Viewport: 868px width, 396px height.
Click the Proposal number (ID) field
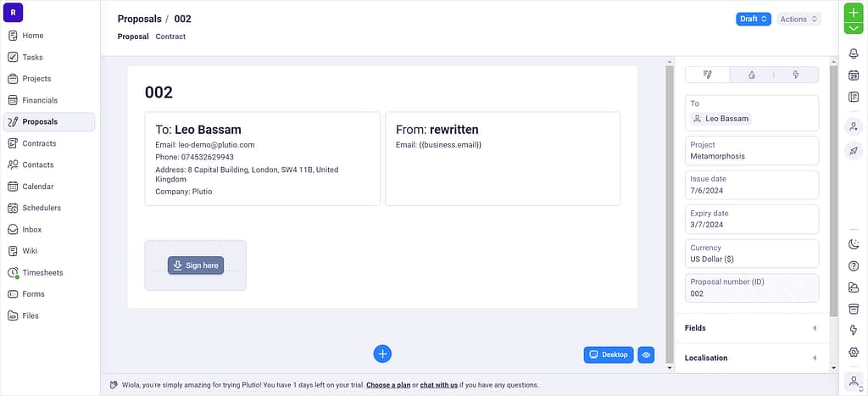752,287
